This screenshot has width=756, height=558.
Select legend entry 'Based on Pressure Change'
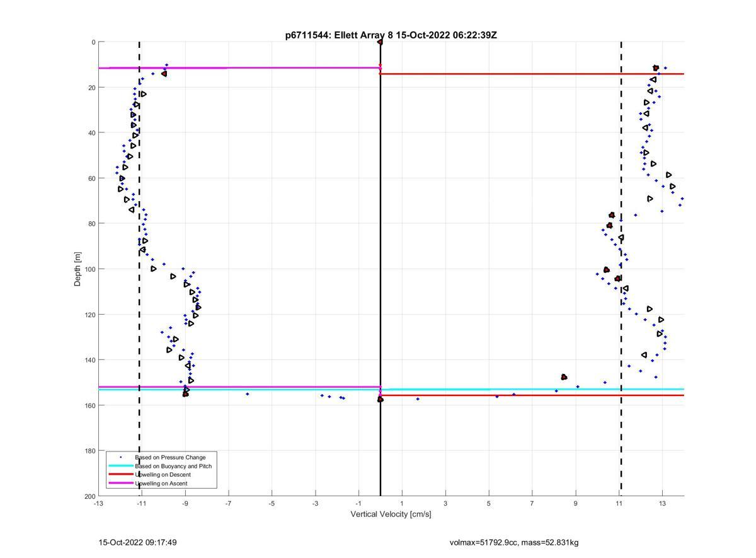(x=170, y=457)
